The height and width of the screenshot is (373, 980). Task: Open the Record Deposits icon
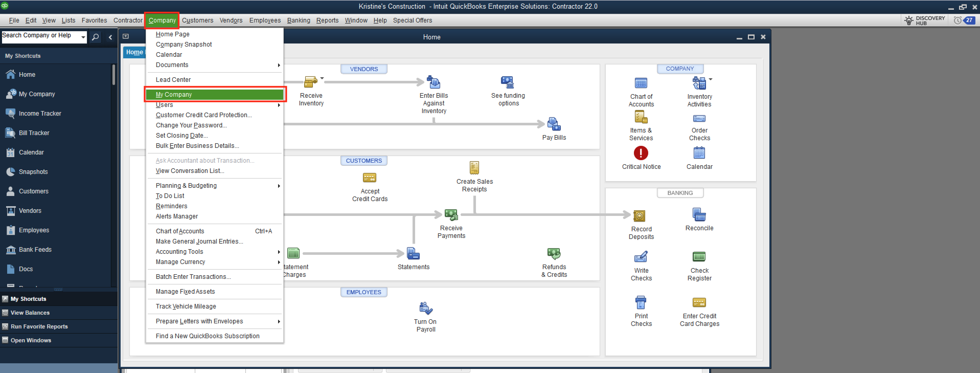tap(639, 216)
